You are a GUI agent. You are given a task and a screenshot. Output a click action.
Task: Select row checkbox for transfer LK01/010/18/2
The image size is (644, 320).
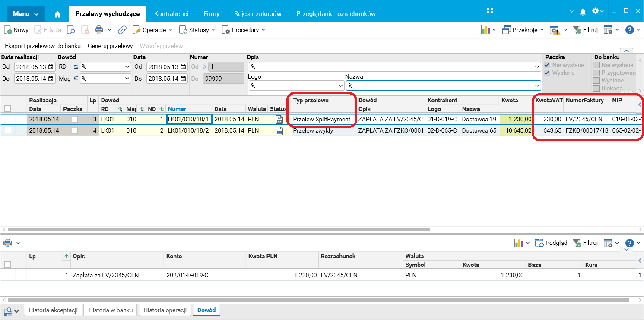pyautogui.click(x=8, y=130)
